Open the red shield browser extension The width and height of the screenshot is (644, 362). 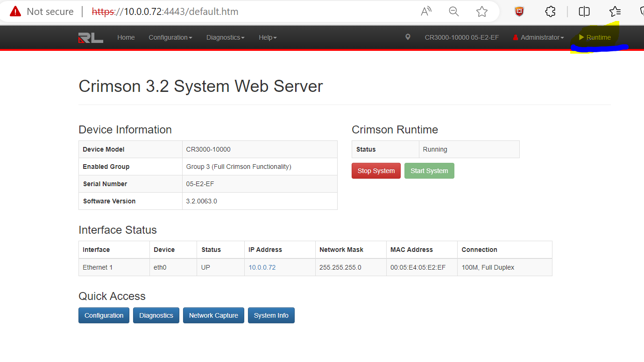[519, 11]
